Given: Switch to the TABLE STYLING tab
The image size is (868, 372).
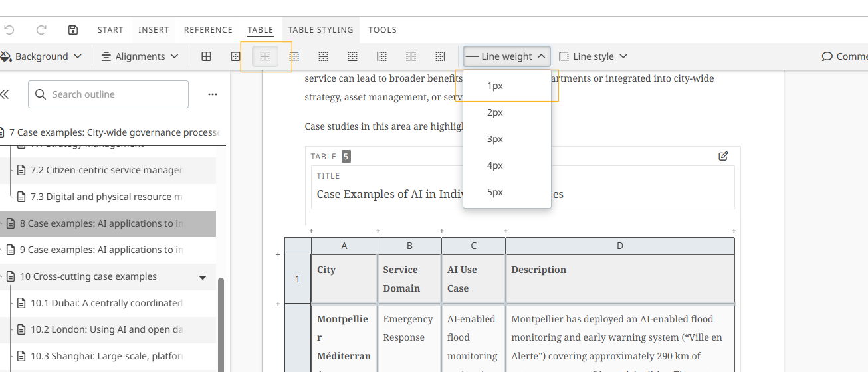Looking at the screenshot, I should point(320,30).
